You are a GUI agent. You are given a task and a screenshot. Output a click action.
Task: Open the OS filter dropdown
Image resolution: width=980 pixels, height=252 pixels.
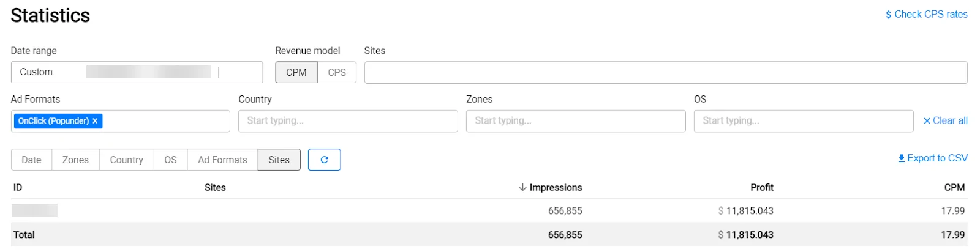[804, 121]
